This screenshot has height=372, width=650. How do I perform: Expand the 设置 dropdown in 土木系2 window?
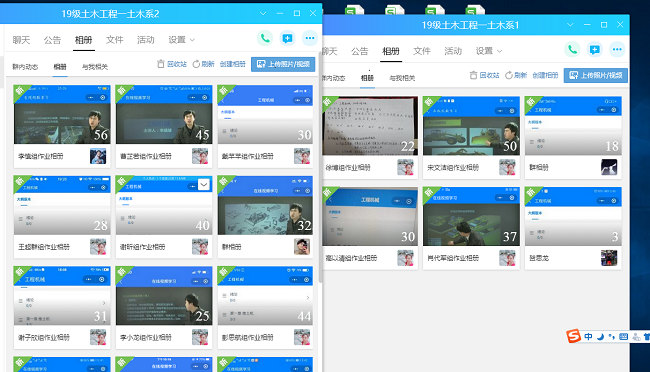click(x=181, y=40)
